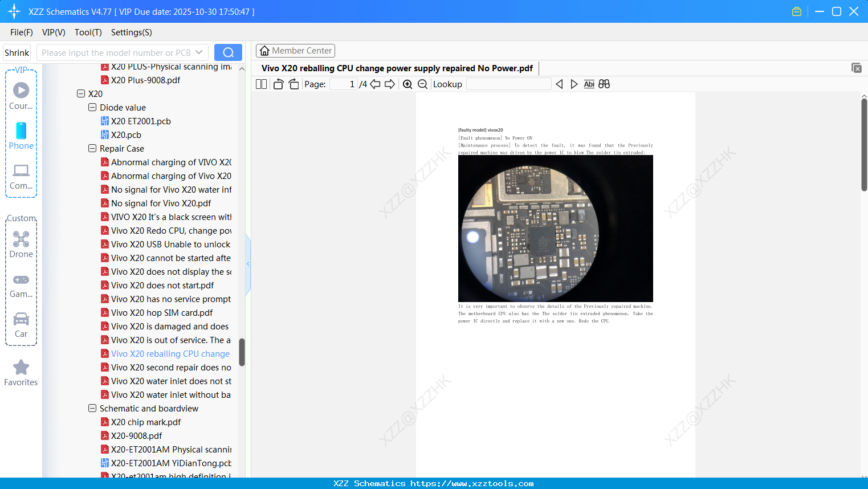Open X20 Plus-9008.pdf
Image resolution: width=868 pixels, height=489 pixels.
[x=145, y=80]
